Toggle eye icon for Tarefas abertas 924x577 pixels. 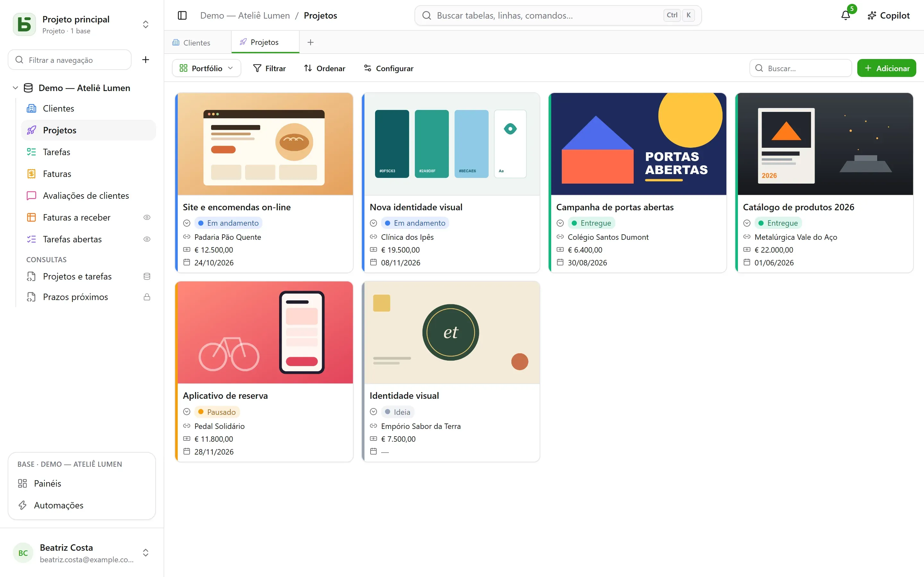[147, 239]
